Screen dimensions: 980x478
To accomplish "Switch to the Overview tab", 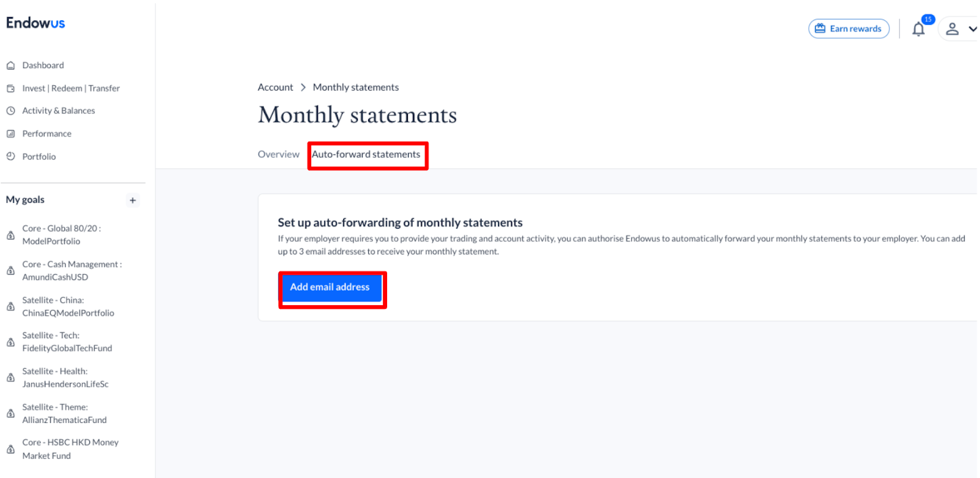I will tap(278, 154).
